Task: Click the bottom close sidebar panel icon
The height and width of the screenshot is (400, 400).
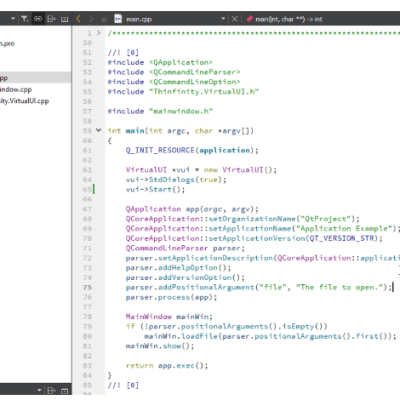Action: 65,391
